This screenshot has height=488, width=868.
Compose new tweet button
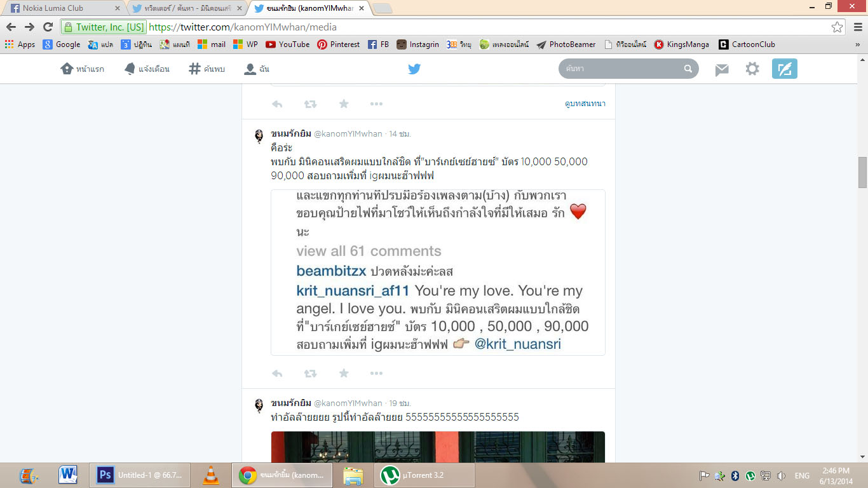[x=785, y=69]
